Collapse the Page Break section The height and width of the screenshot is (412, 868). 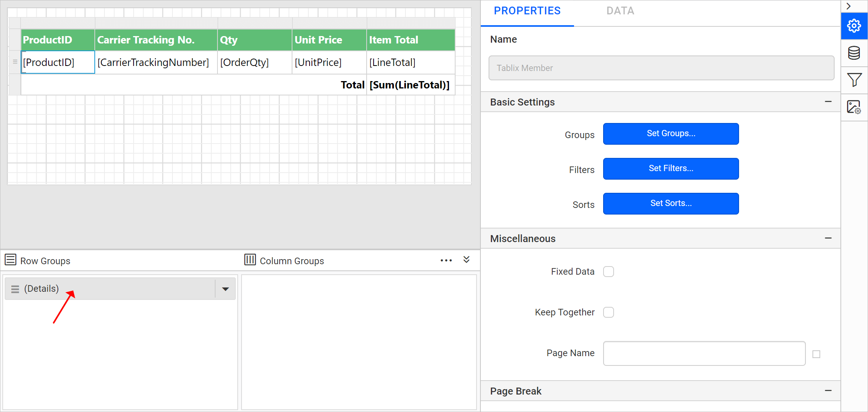tap(828, 391)
